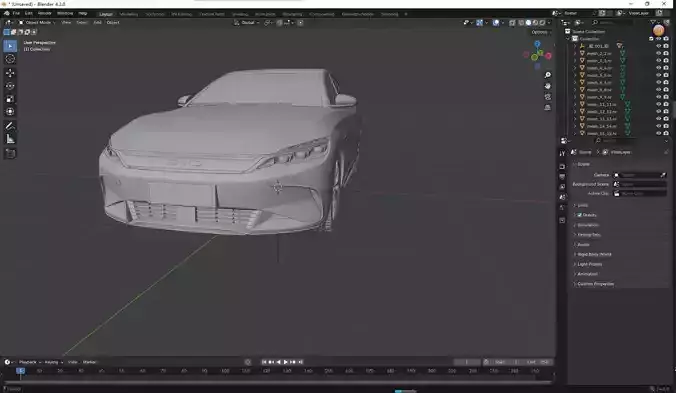Open the viewport Add menu
Screen dimensions: 676x393
click(97, 22)
